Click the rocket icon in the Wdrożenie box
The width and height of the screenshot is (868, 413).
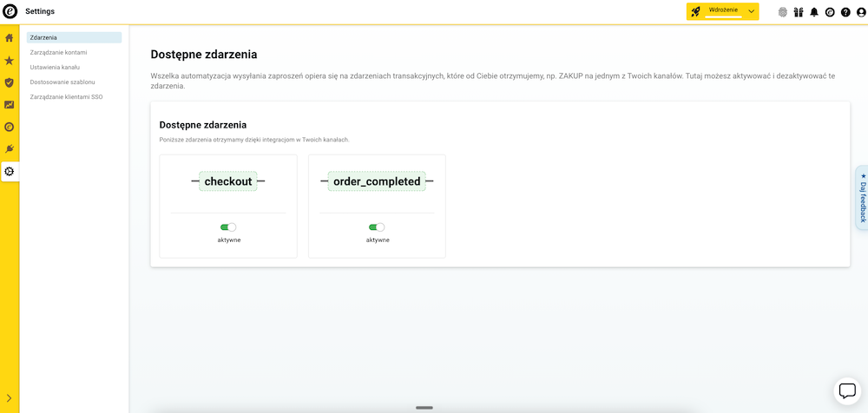point(696,11)
